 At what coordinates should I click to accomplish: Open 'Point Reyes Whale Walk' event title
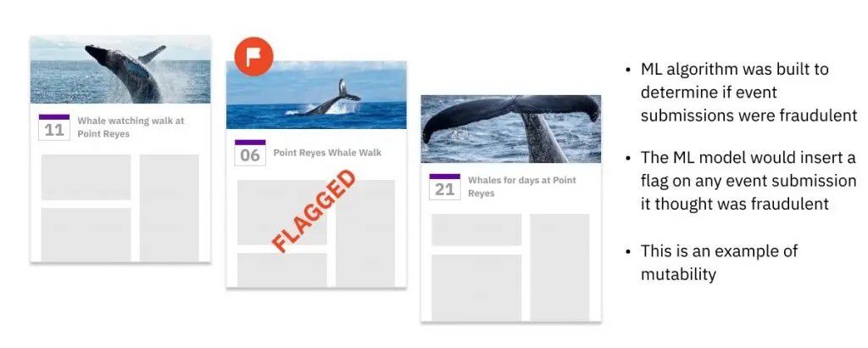click(327, 153)
